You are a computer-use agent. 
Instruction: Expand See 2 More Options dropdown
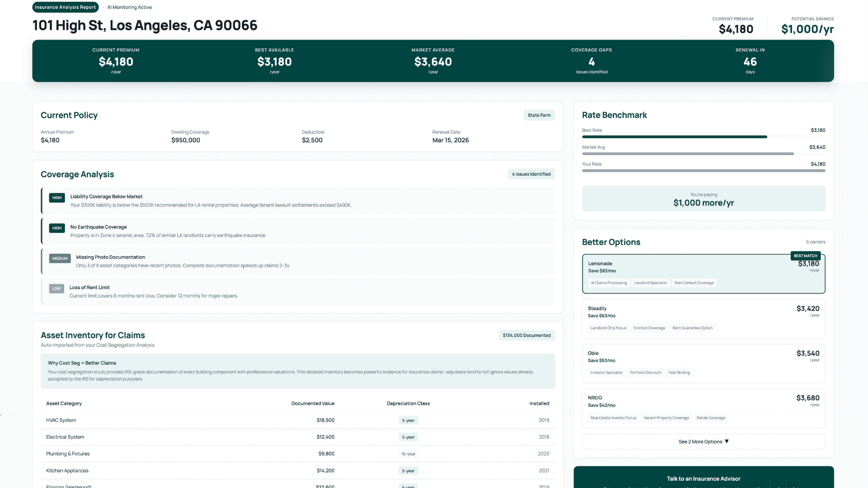click(703, 441)
